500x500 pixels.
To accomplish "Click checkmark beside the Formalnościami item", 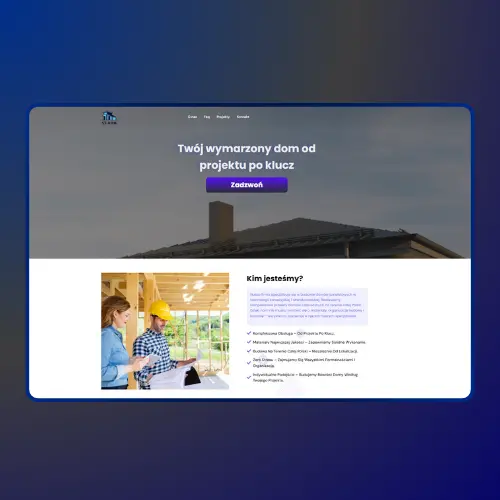I will click(x=249, y=363).
